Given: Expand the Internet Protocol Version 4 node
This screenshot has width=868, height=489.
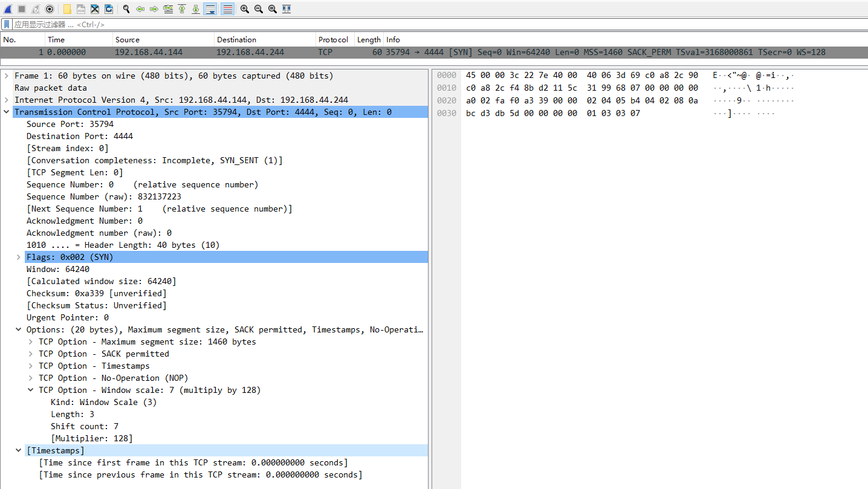Looking at the screenshot, I should pos(7,100).
